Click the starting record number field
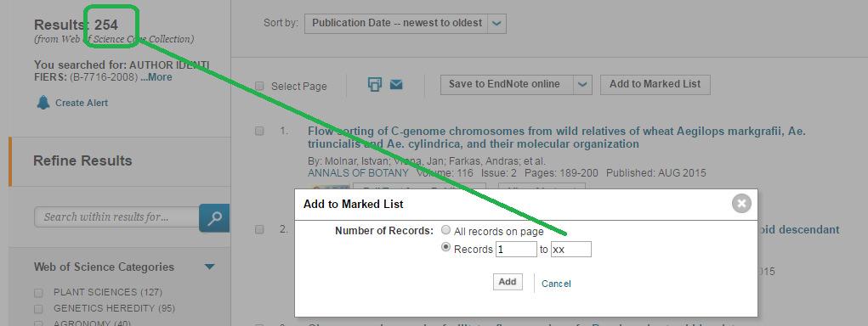The image size is (868, 326). (516, 250)
